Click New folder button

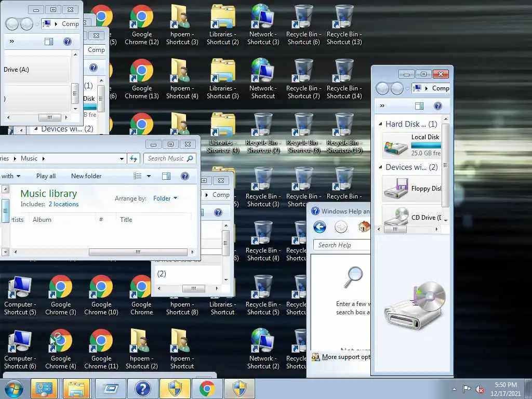86,176
